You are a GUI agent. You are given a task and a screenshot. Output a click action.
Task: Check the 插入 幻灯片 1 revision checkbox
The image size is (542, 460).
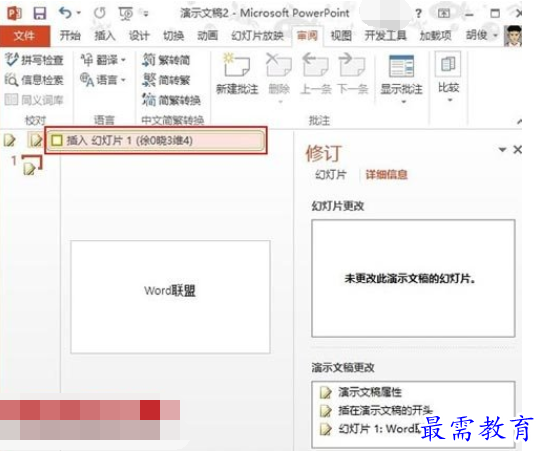[56, 140]
